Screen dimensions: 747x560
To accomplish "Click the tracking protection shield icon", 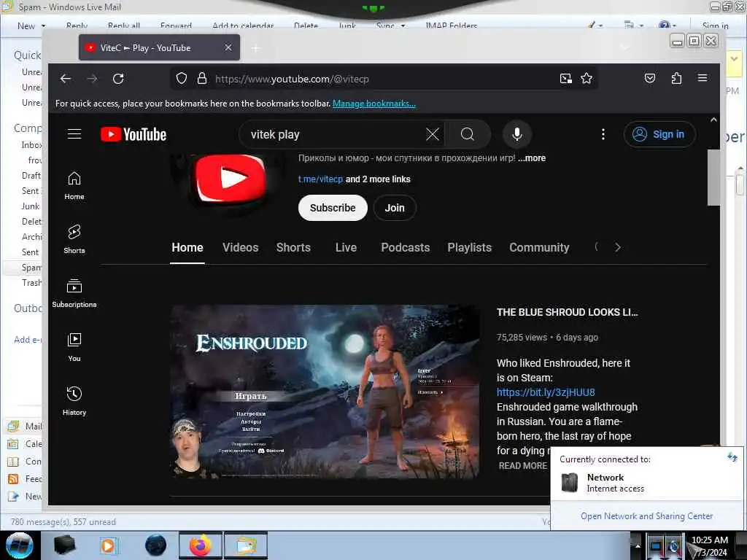I will tap(182, 79).
